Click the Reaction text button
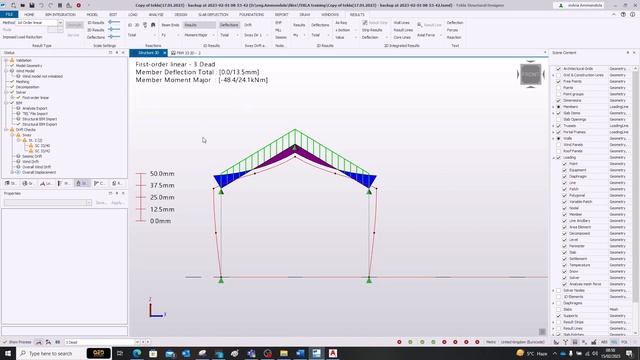The image size is (640, 360). pyautogui.click(x=454, y=38)
